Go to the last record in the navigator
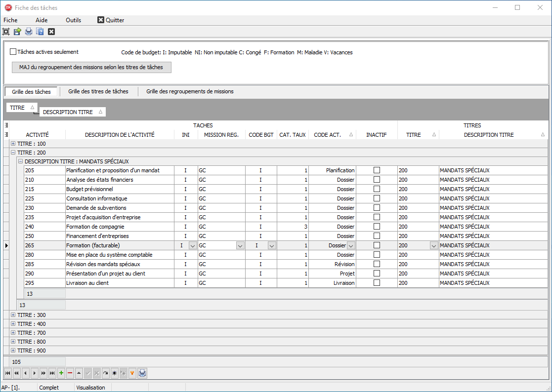The width and height of the screenshot is (552, 392). coord(52,373)
